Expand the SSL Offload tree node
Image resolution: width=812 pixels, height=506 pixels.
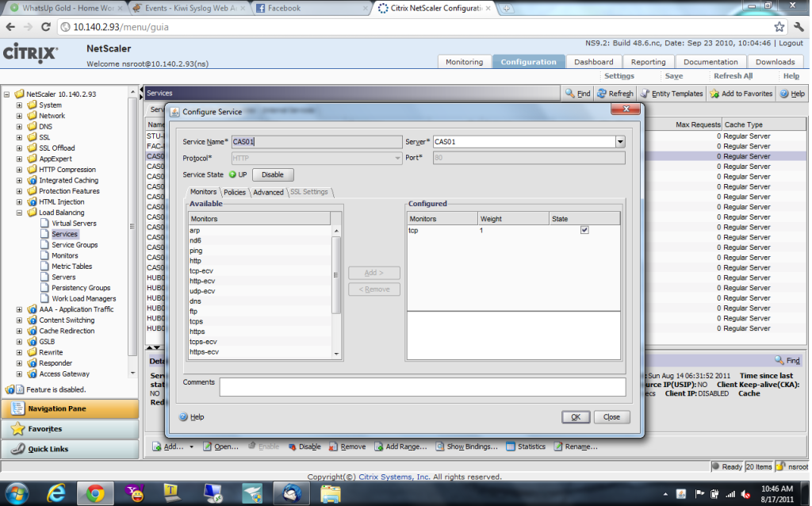[x=19, y=148]
